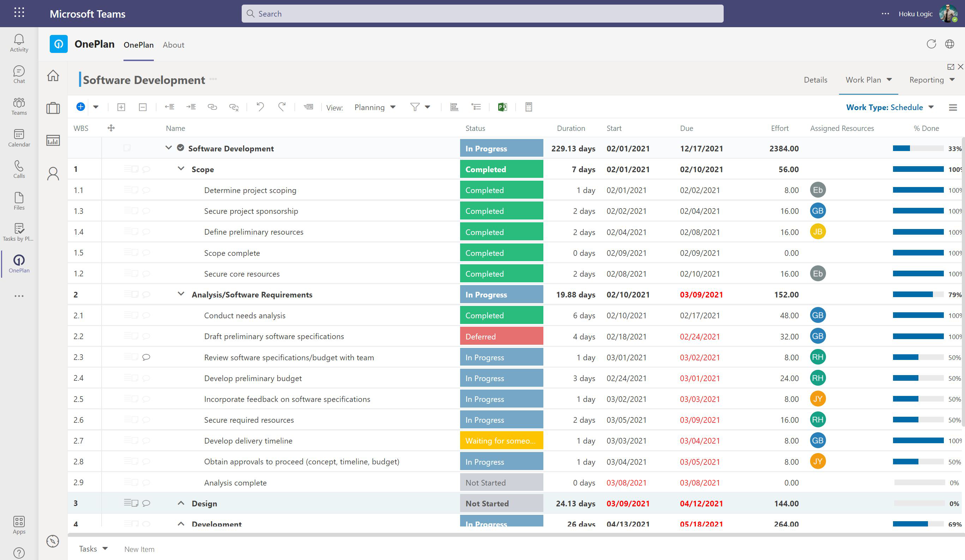Open the Apps store
Screen dimensions: 965x560
pos(19,525)
